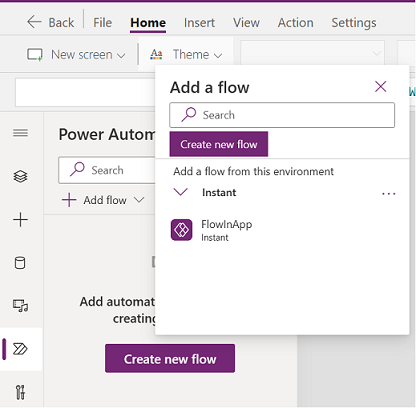The image size is (416, 408).
Task: Click the Theme Aa icon
Action: 156,54
